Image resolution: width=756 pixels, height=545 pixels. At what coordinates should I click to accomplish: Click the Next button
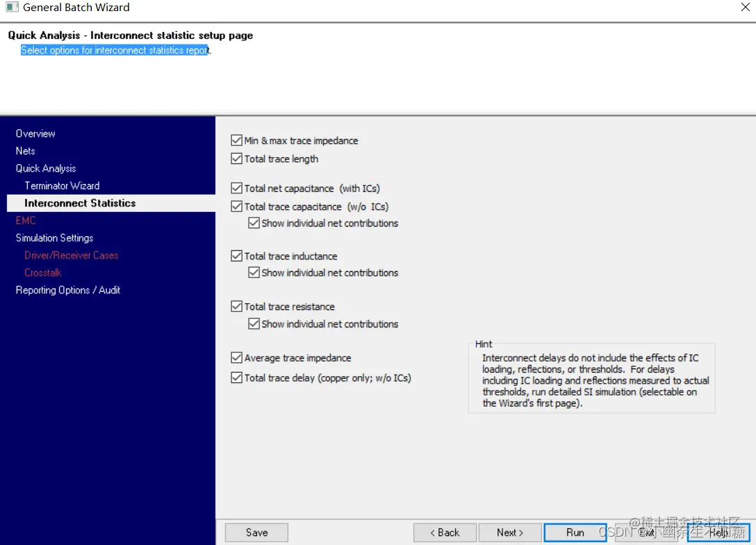tap(510, 532)
